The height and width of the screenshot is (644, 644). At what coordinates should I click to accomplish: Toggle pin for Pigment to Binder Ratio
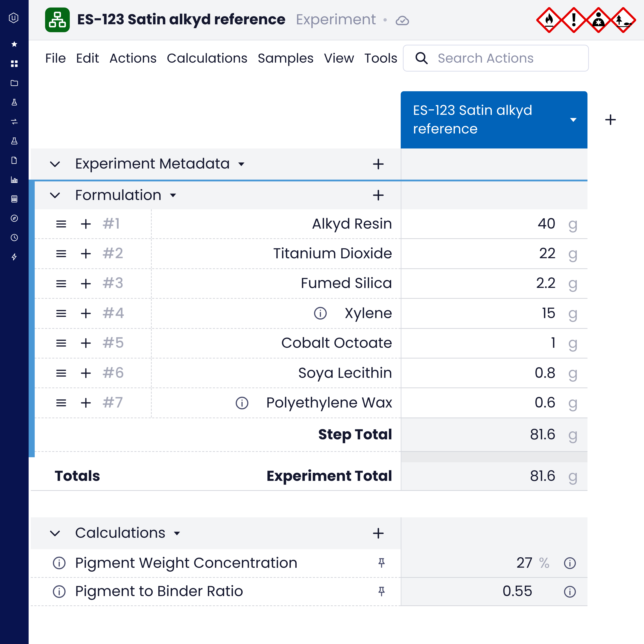click(x=381, y=592)
